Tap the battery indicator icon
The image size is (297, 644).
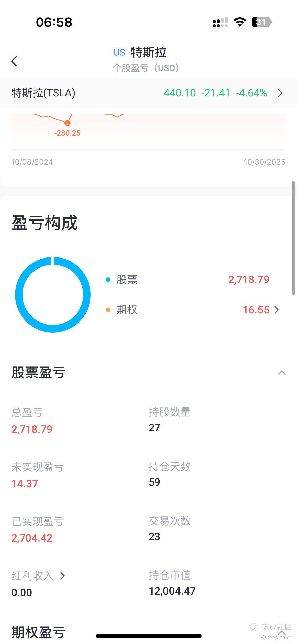pyautogui.click(x=262, y=22)
